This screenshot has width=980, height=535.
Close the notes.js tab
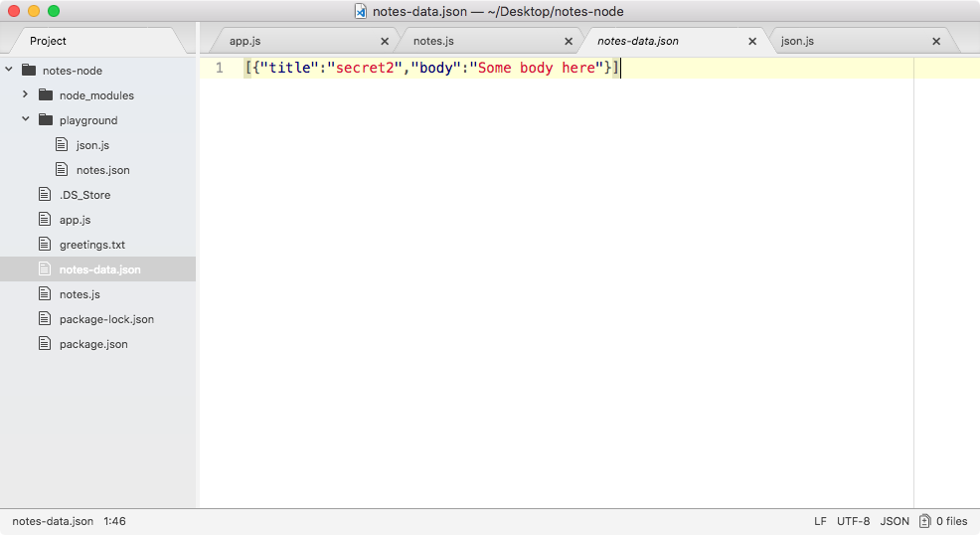[569, 41]
